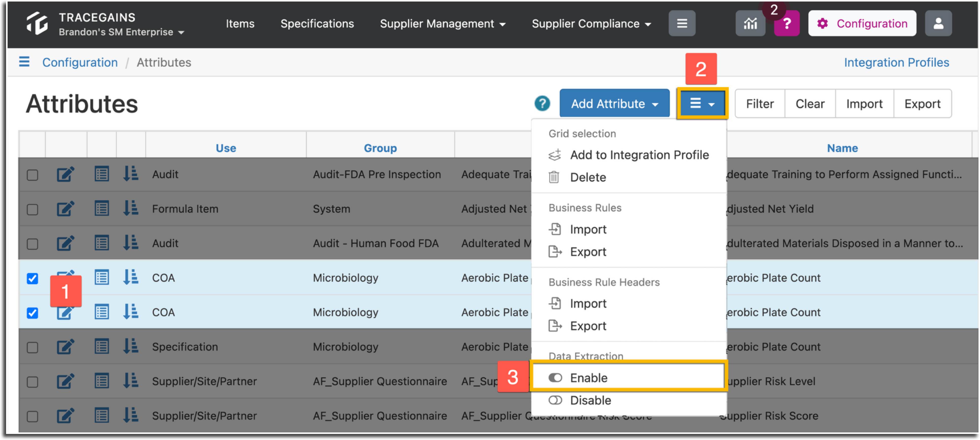Click the teal help icon beside Add Attribute
The height and width of the screenshot is (440, 980).
pos(542,103)
